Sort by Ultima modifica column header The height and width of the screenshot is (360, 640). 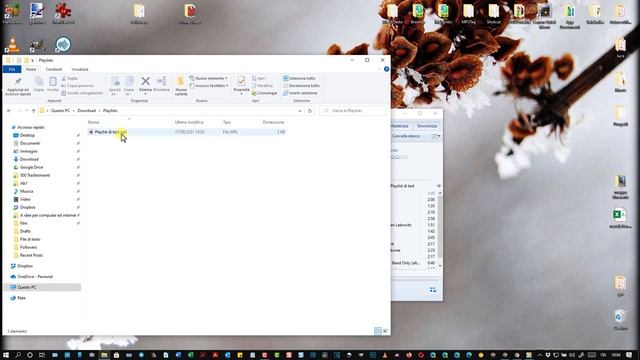[x=189, y=122]
